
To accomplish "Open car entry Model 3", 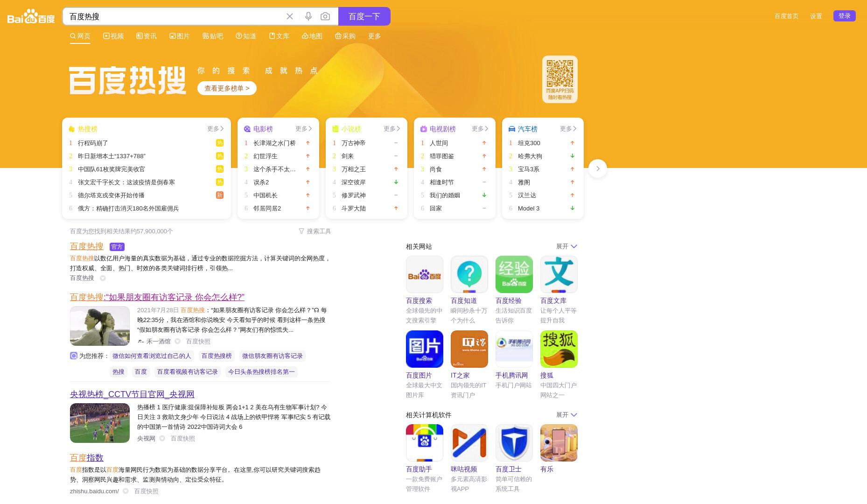I will [529, 208].
